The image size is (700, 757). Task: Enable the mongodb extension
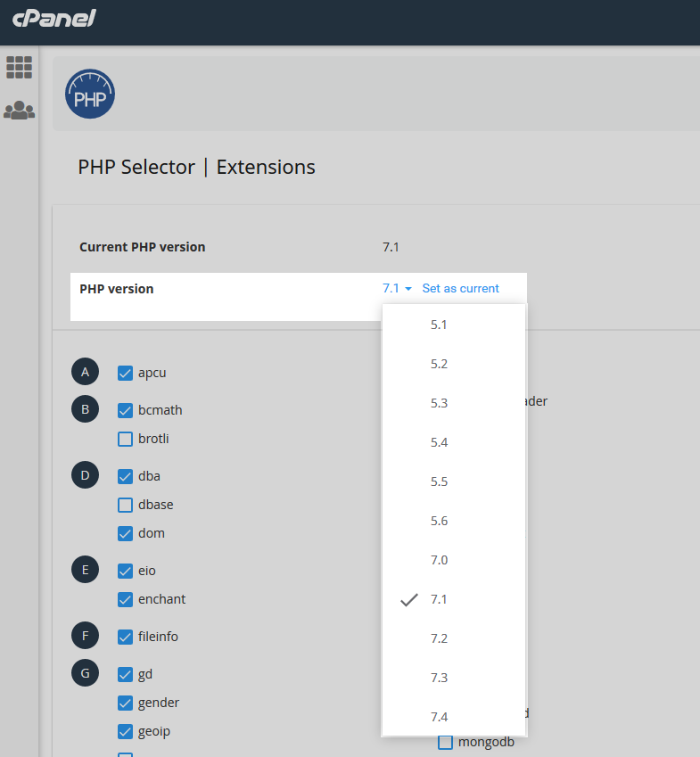(x=445, y=743)
